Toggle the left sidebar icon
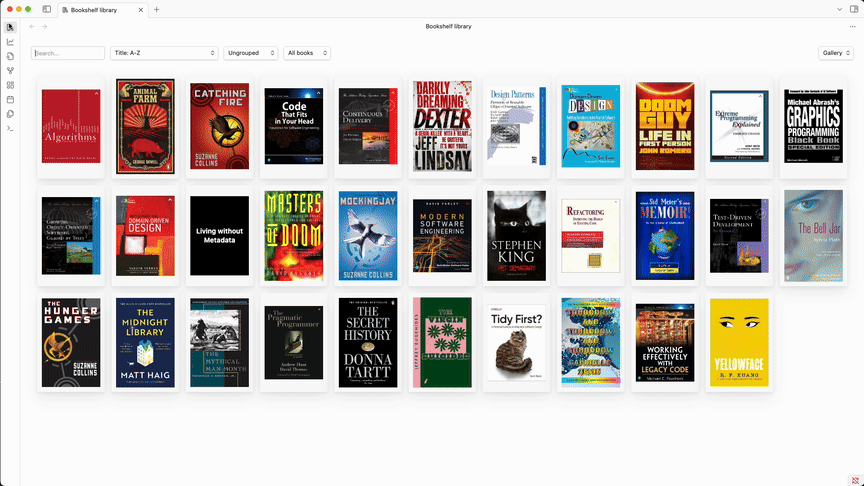The image size is (864, 486). coord(47,9)
